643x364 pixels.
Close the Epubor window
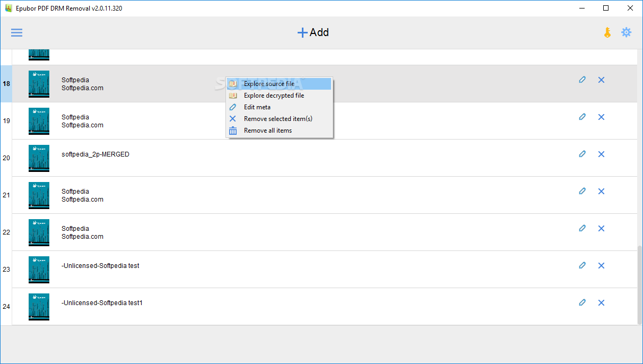(x=630, y=8)
